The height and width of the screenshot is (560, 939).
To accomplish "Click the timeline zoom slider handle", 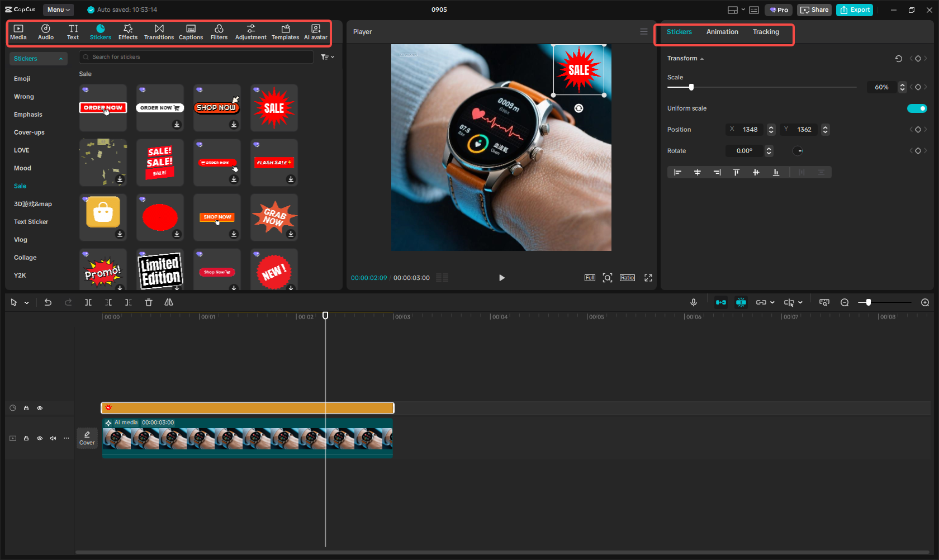I will pyautogui.click(x=868, y=302).
